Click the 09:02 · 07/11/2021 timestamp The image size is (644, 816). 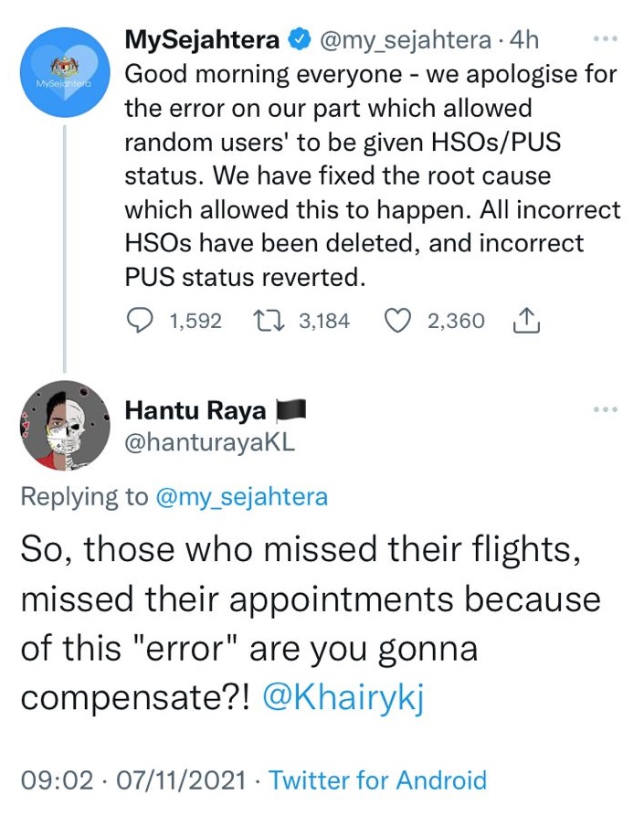click(x=132, y=780)
